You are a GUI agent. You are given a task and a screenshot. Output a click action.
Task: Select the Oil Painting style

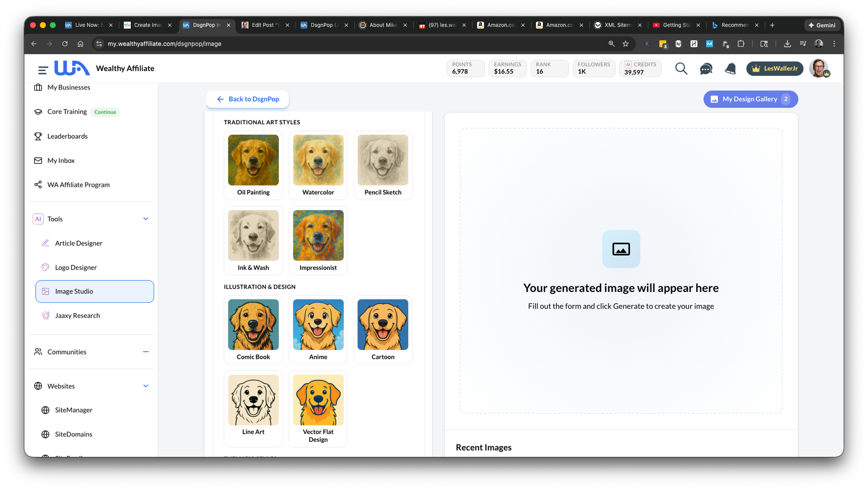[x=253, y=165]
